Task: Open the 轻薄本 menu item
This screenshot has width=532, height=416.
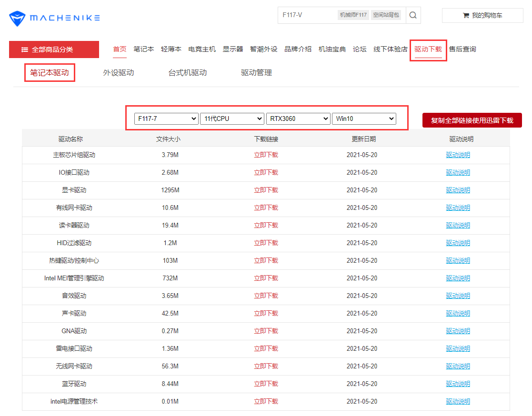Action: [171, 49]
